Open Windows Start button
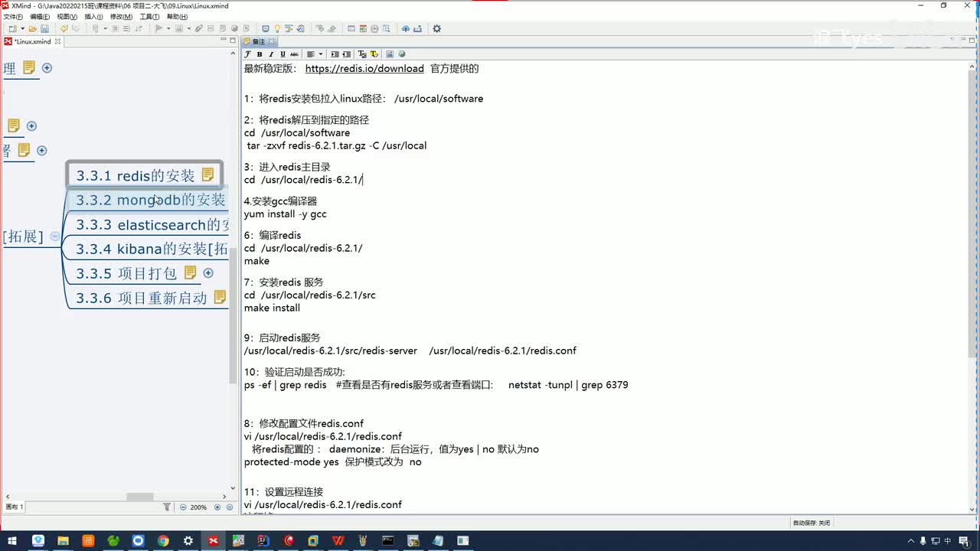980x551 pixels. click(x=12, y=541)
